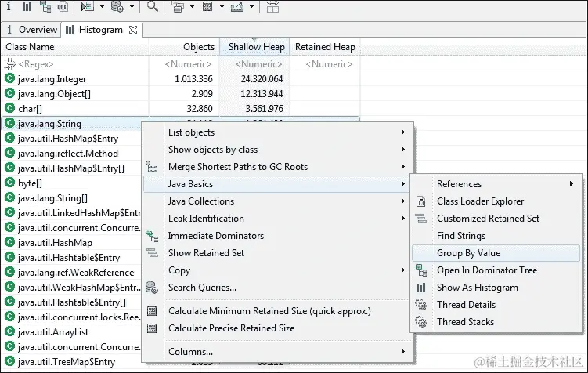The width and height of the screenshot is (588, 373).
Task: Click the Immediate Dominators menu icon
Action: tap(151, 236)
